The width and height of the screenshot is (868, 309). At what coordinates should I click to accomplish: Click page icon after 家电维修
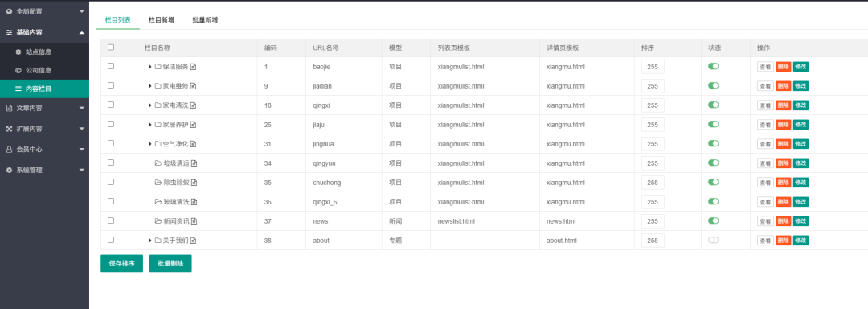point(194,86)
